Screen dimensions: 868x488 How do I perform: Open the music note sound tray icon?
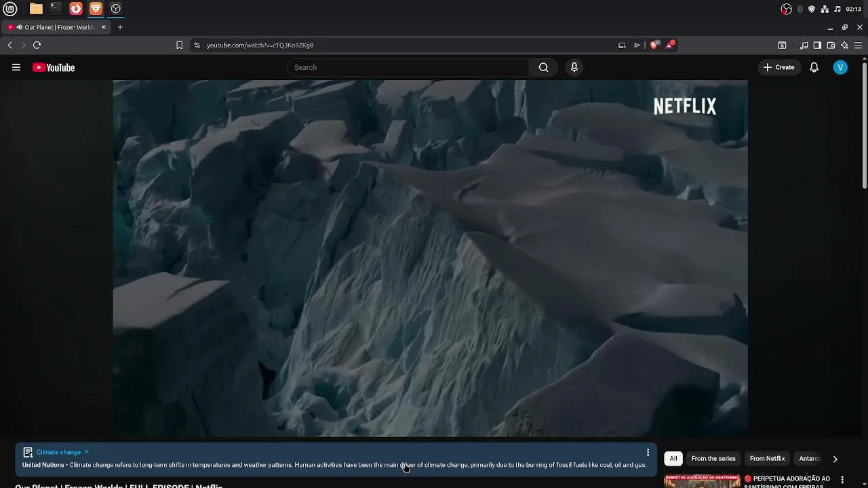point(837,9)
